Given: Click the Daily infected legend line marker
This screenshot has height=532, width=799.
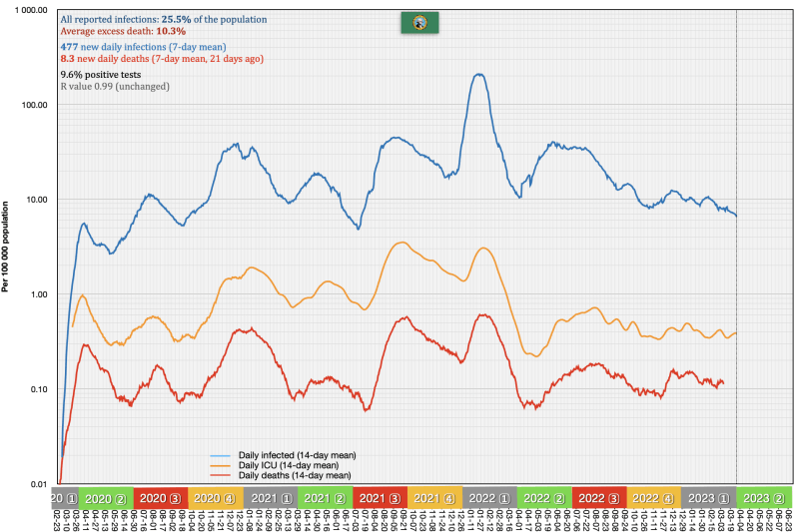Looking at the screenshot, I should point(222,455).
